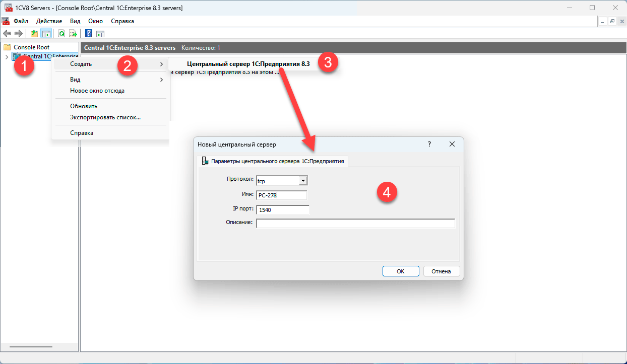This screenshot has height=364, width=627.
Task: Open Help via the blue question mark icon
Action: pos(89,34)
